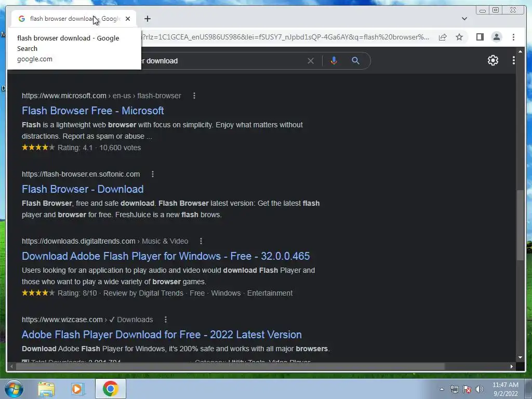Open Google apps dots menu
Viewport: 532px width, 399px height.
click(x=513, y=60)
